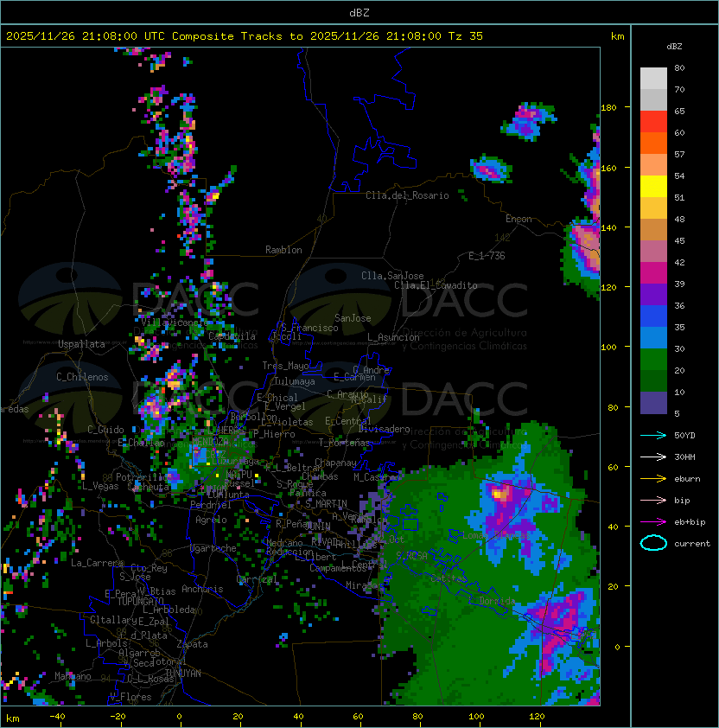Image resolution: width=719 pixels, height=728 pixels.
Task: Click the 'Uspallata' map label
Action: click(x=81, y=344)
